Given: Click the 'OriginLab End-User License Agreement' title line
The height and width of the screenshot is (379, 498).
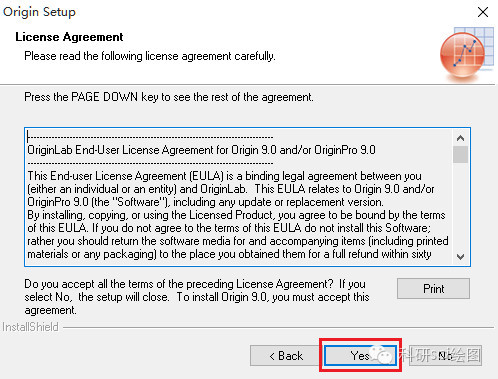Looking at the screenshot, I should (201, 150).
